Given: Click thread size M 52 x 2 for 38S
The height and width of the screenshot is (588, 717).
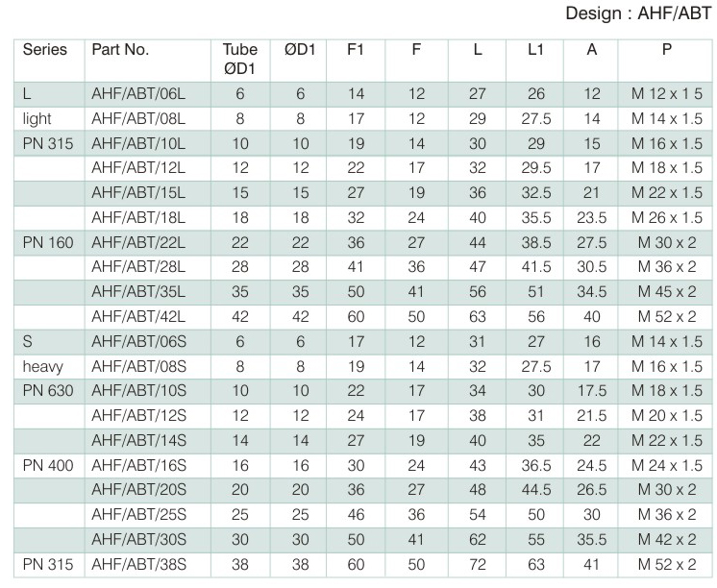Looking at the screenshot, I should click(667, 564).
